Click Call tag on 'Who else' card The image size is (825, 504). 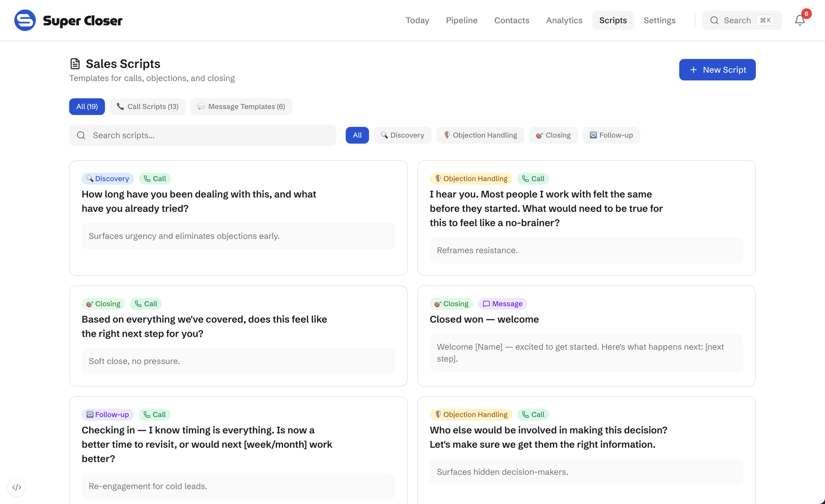coord(533,414)
